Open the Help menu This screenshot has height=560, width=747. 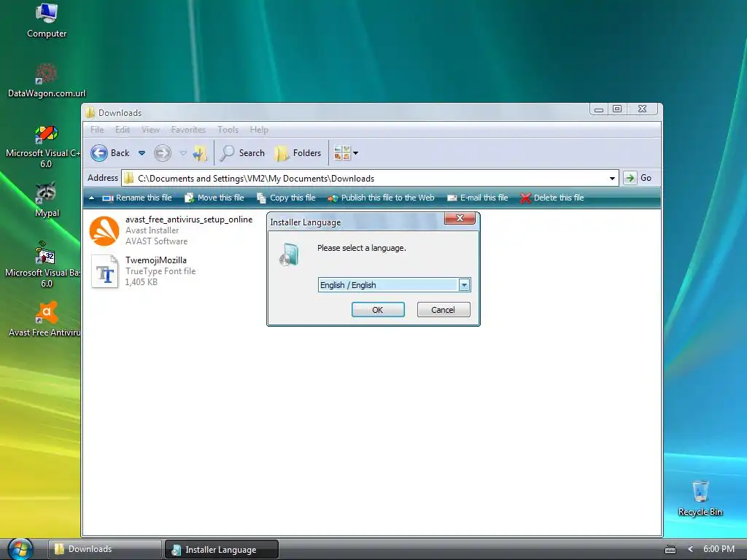pos(259,130)
